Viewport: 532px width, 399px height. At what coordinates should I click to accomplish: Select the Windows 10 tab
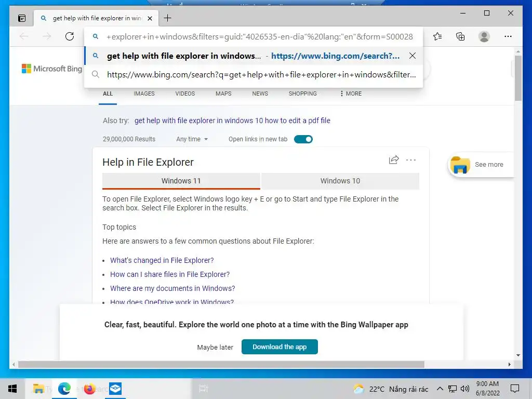pyautogui.click(x=340, y=181)
